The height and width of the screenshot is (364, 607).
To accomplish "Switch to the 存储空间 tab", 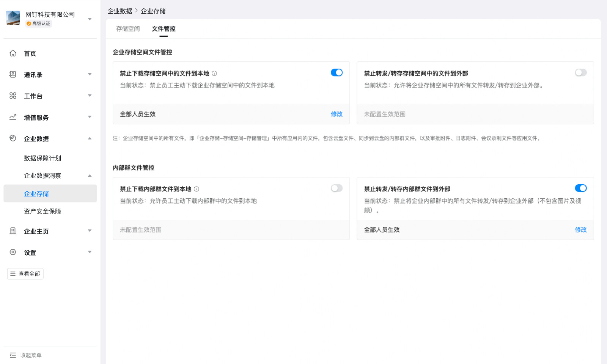I will pos(128,29).
